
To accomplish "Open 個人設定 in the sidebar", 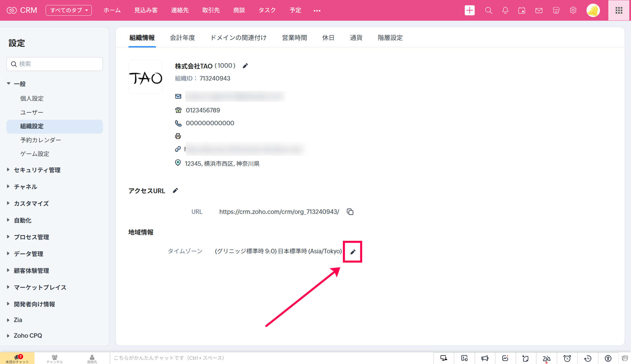I will coord(32,98).
